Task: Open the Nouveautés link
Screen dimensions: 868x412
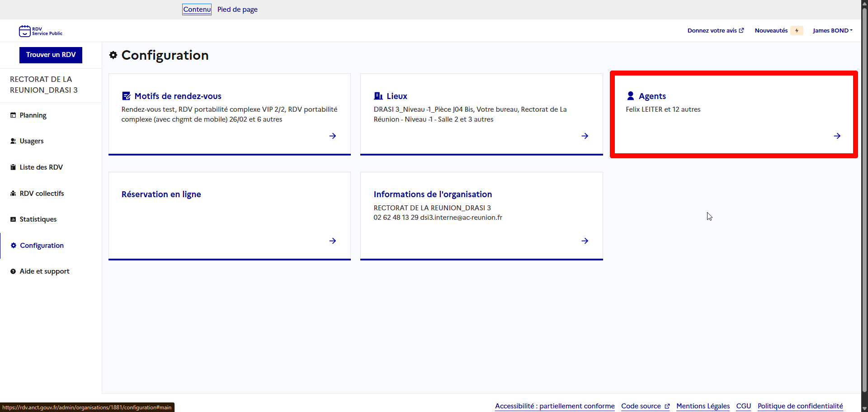Action: [771, 31]
